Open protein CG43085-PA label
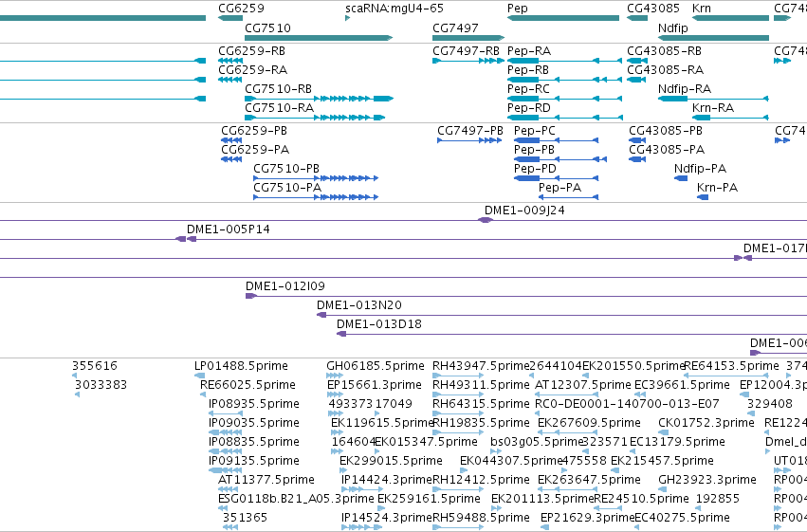 [667, 150]
